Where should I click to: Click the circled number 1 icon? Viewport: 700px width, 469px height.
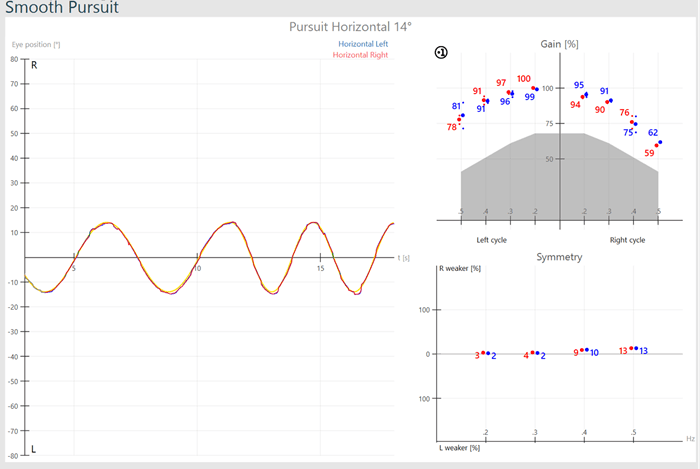click(441, 52)
